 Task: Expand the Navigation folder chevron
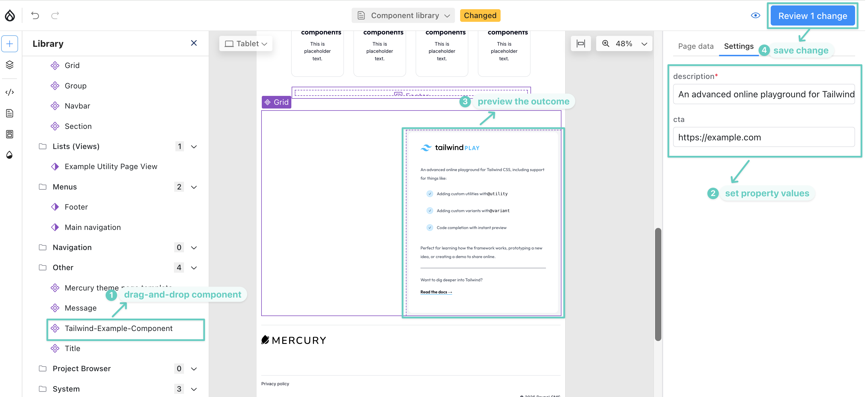pos(194,248)
